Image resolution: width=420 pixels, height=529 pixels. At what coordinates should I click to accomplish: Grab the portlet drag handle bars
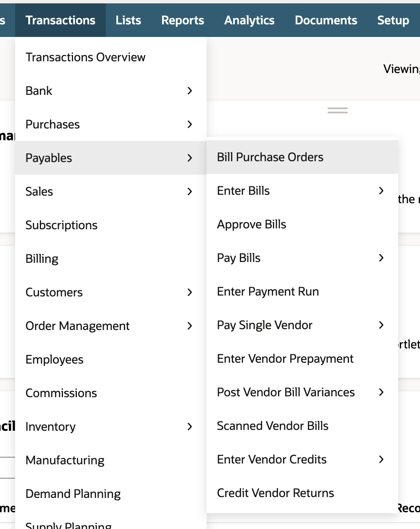338,110
